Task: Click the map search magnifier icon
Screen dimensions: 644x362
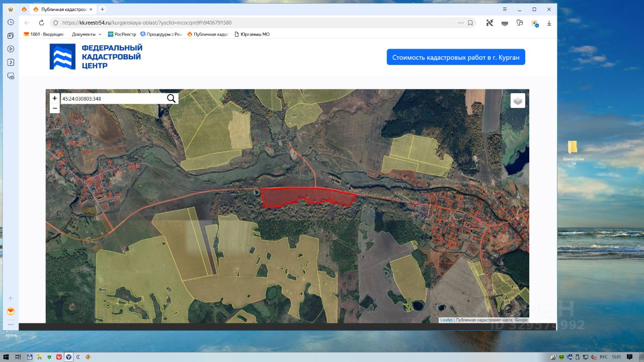Action: (171, 99)
